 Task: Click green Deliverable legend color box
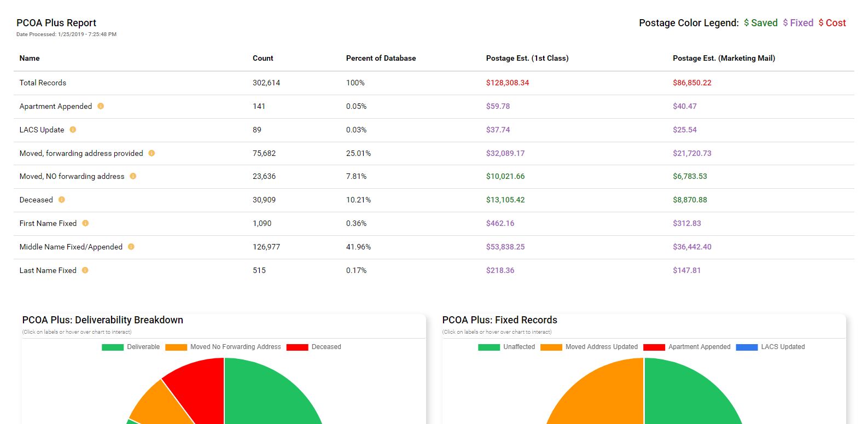click(x=113, y=347)
